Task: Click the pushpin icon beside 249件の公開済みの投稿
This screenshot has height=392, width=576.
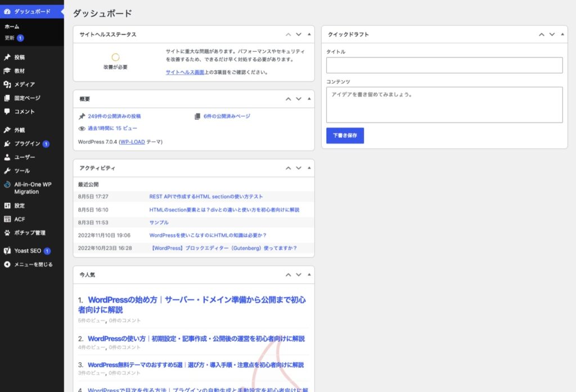Action: click(82, 116)
